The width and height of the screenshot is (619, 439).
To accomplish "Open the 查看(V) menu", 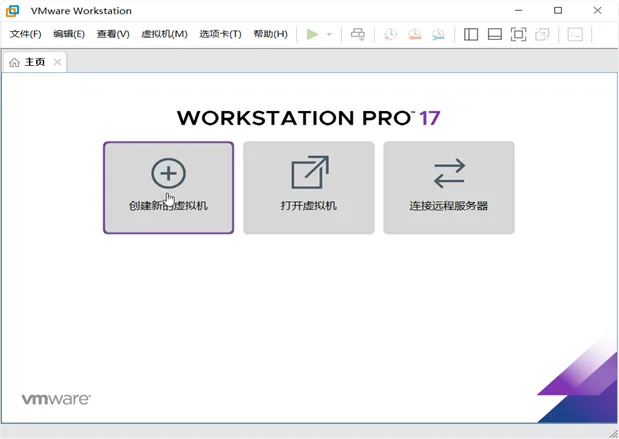I will point(113,34).
